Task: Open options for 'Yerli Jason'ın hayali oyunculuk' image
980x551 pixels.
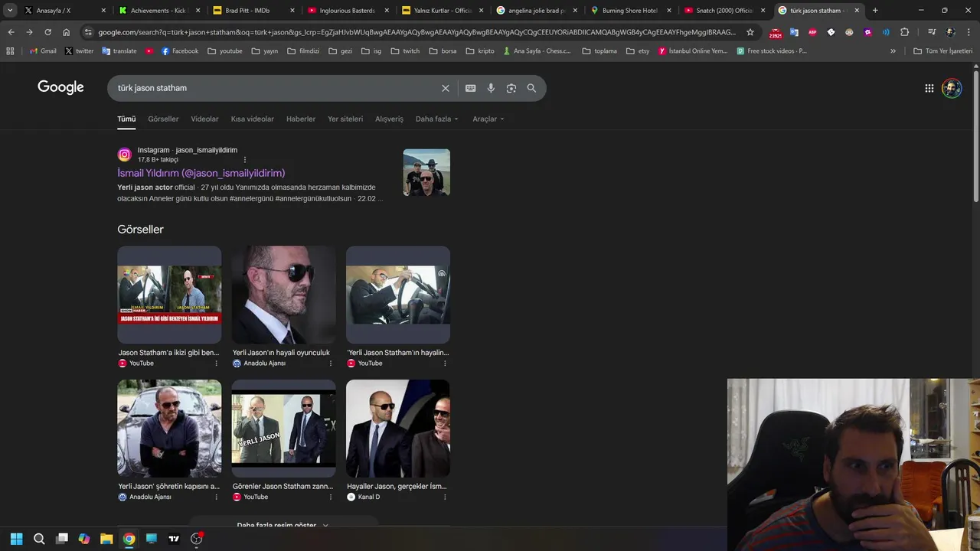Action: (331, 364)
